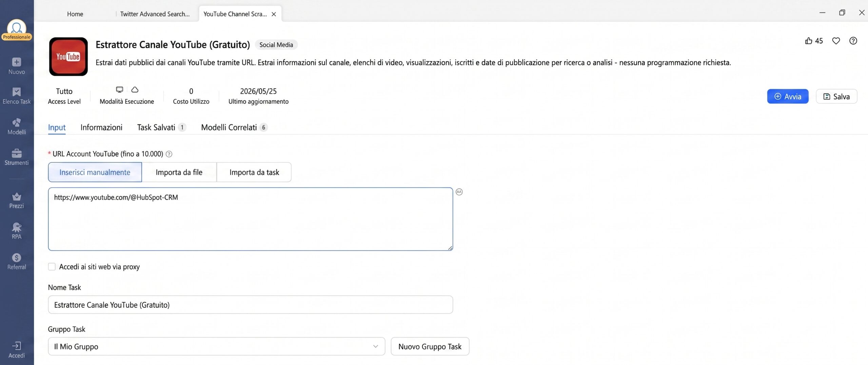
Task: Add template to favorites with heart icon
Action: coord(836,41)
